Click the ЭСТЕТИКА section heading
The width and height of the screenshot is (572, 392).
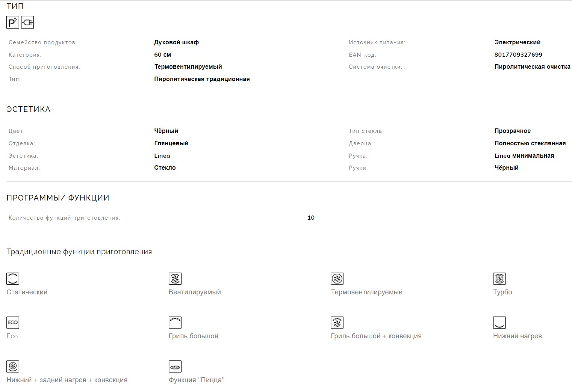click(x=29, y=109)
